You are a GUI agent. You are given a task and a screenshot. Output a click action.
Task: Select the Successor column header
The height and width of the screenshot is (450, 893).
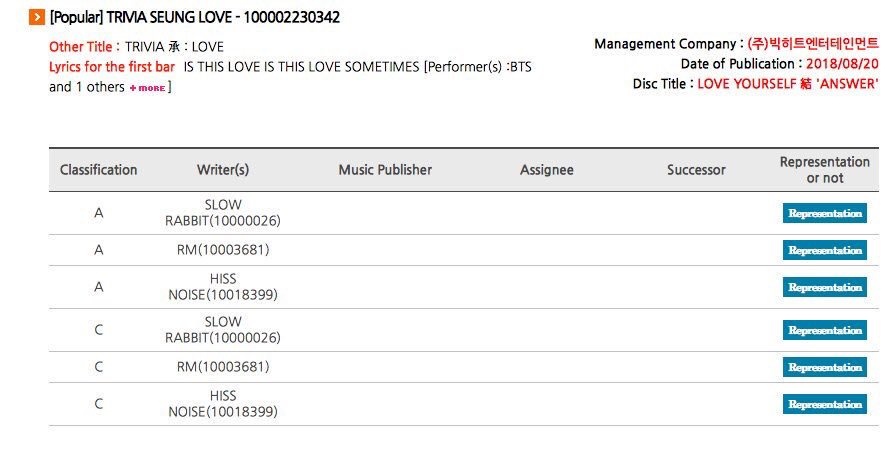[696, 170]
